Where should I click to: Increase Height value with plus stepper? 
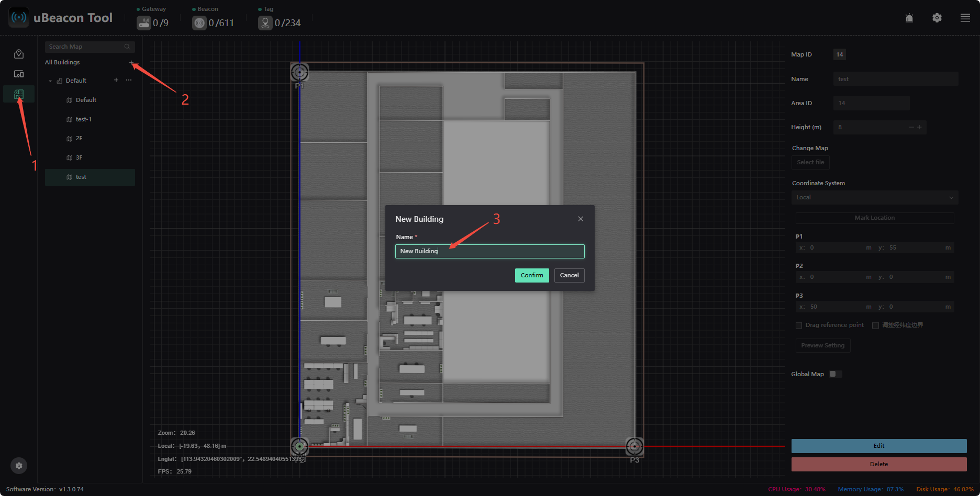[919, 127]
